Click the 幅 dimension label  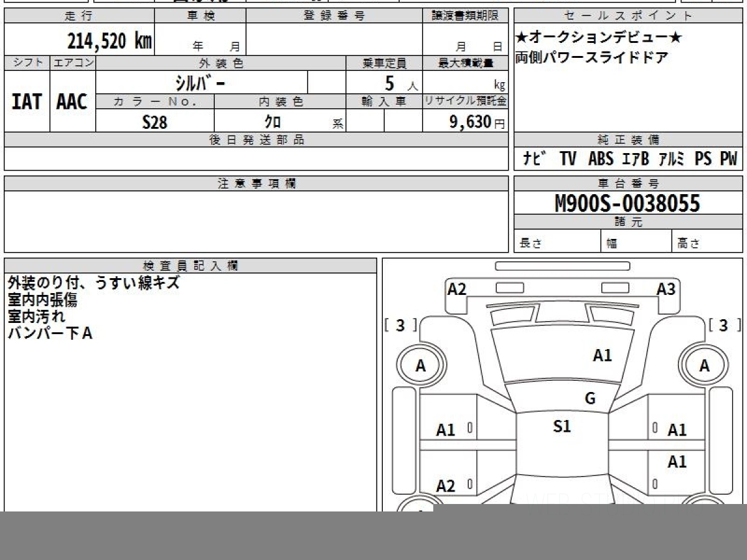(x=612, y=244)
